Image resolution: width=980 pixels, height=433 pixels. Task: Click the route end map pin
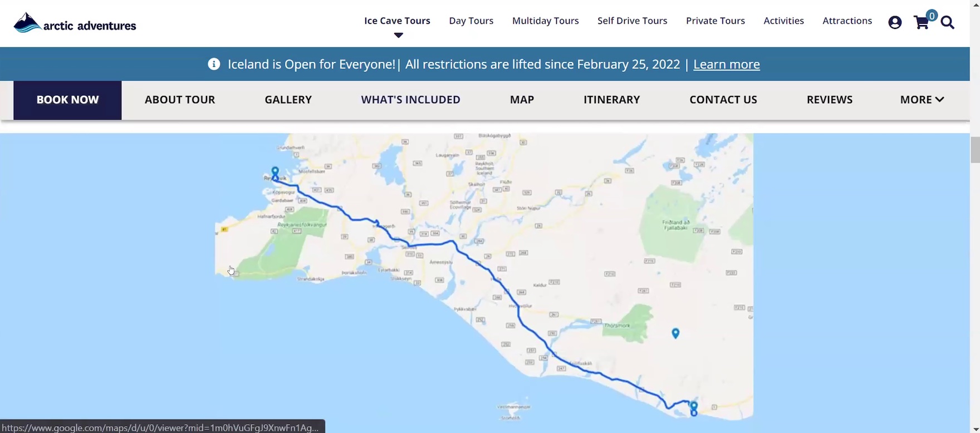[694, 407]
